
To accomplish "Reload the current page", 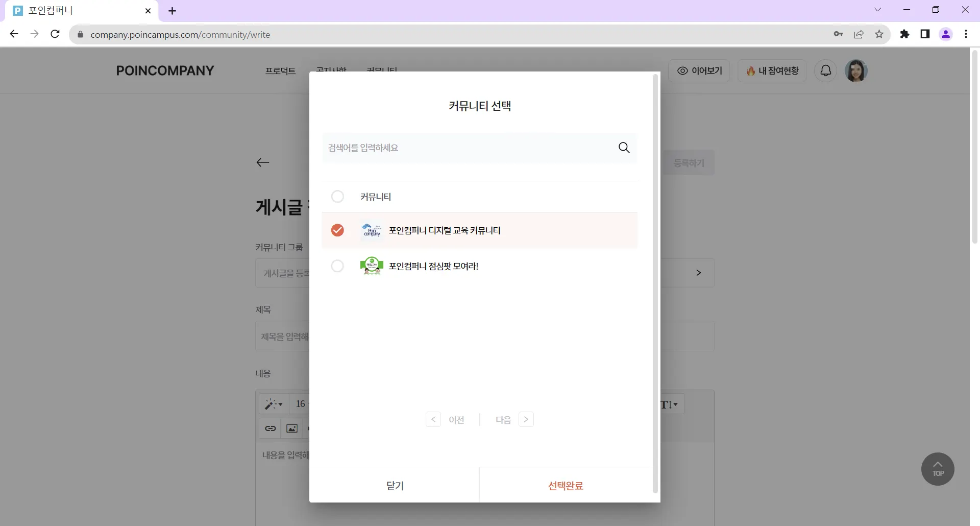I will pos(55,34).
